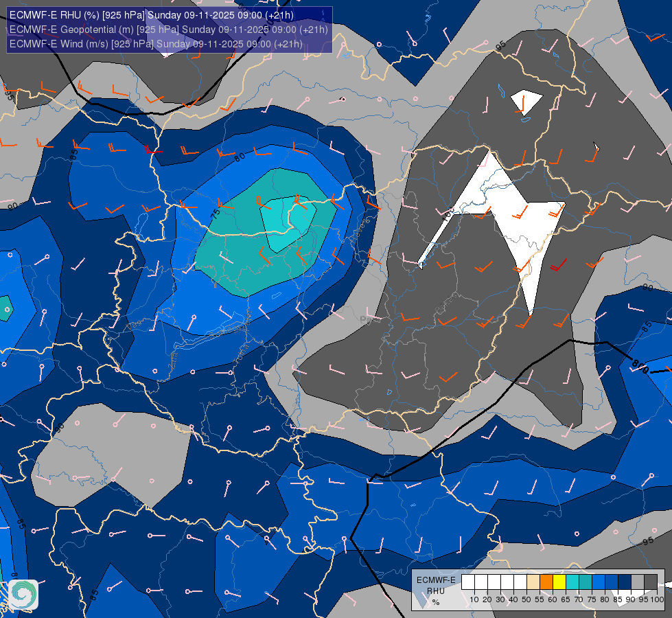Click the legend tick label '30'
This screenshot has width=672, height=618.
coord(500,599)
